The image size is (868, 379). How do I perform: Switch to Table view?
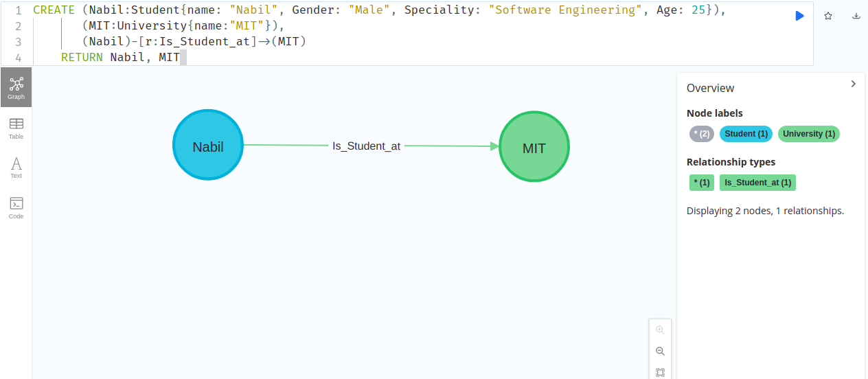point(16,128)
